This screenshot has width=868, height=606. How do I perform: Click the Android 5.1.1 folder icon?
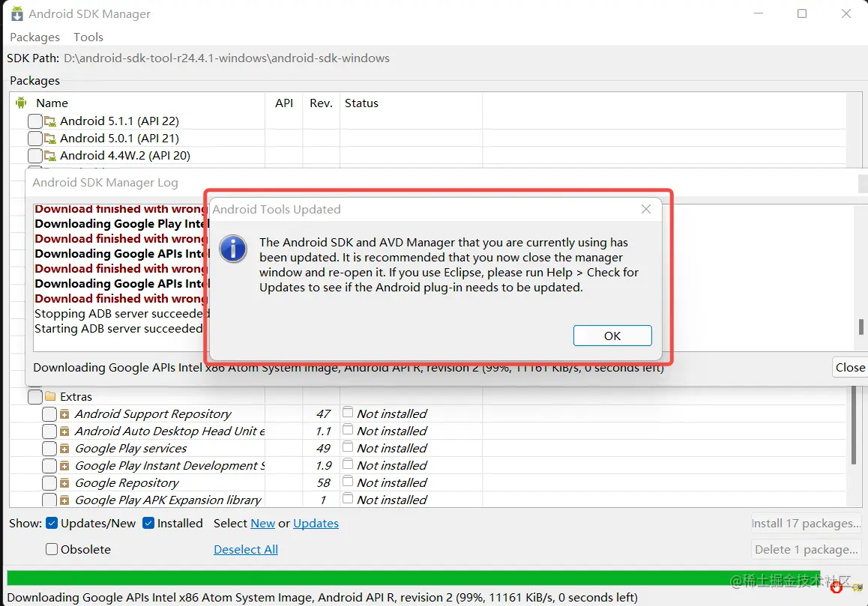[50, 121]
